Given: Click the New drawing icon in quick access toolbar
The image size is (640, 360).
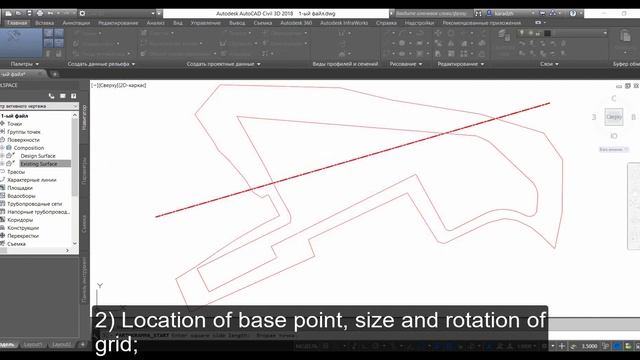Looking at the screenshot, I should tap(9, 13).
